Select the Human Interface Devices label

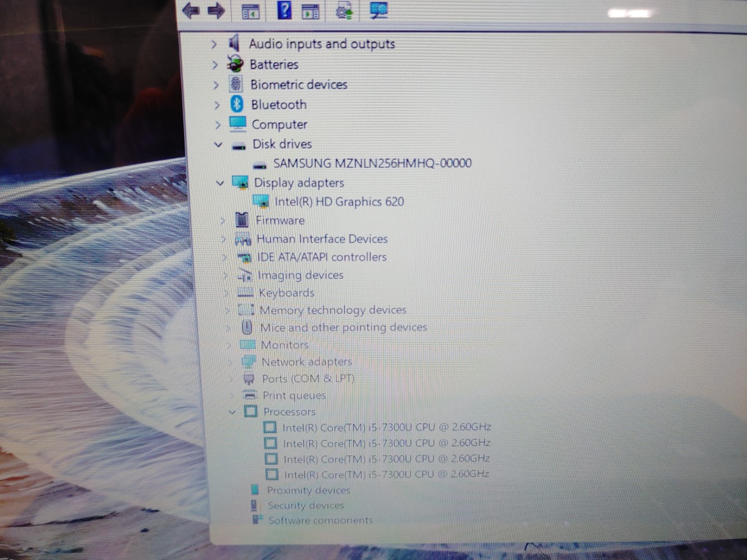tap(322, 239)
